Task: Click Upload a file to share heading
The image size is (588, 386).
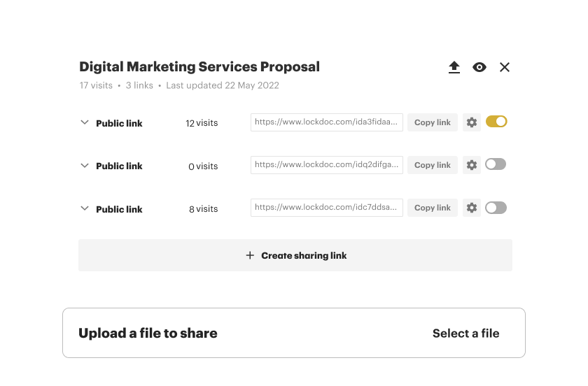Action: click(148, 333)
